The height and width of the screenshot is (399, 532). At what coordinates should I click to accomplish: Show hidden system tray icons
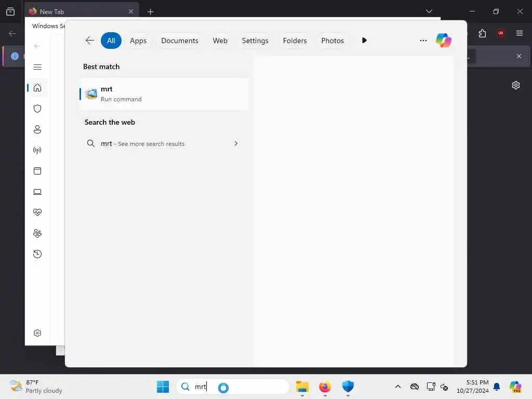(x=398, y=387)
